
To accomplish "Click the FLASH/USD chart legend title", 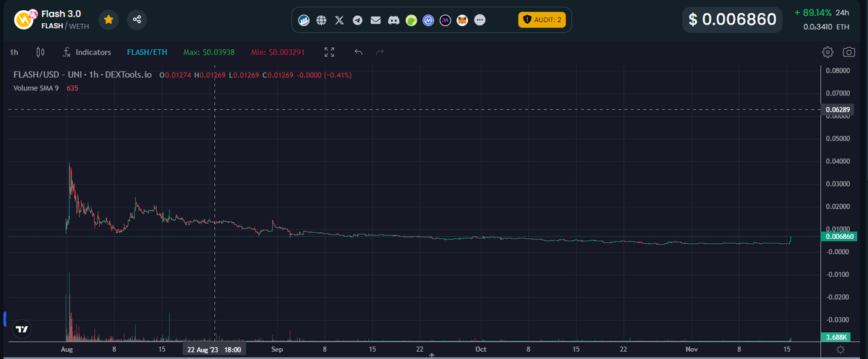I will pos(84,75).
